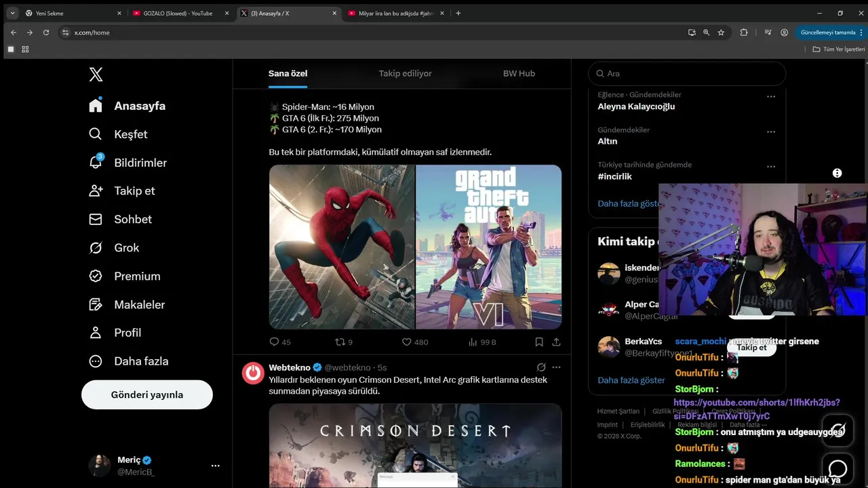Open Chrome media control icon
The height and width of the screenshot is (488, 868).
[768, 33]
